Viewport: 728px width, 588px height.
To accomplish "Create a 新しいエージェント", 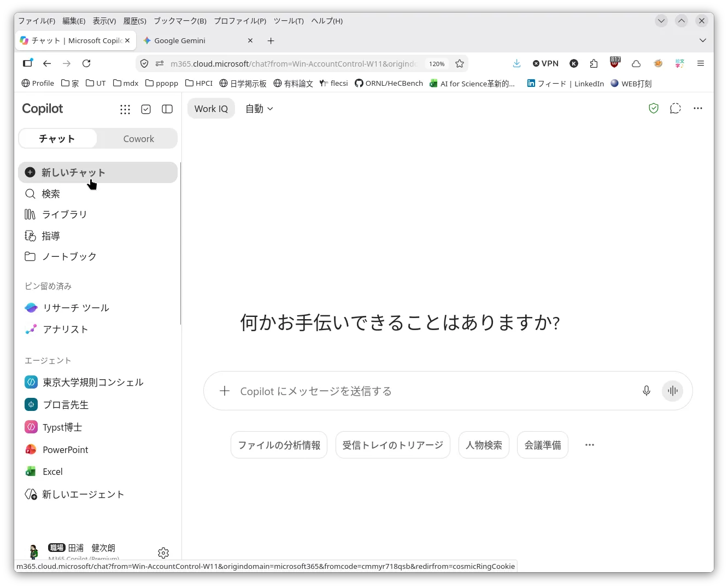I will (98, 494).
